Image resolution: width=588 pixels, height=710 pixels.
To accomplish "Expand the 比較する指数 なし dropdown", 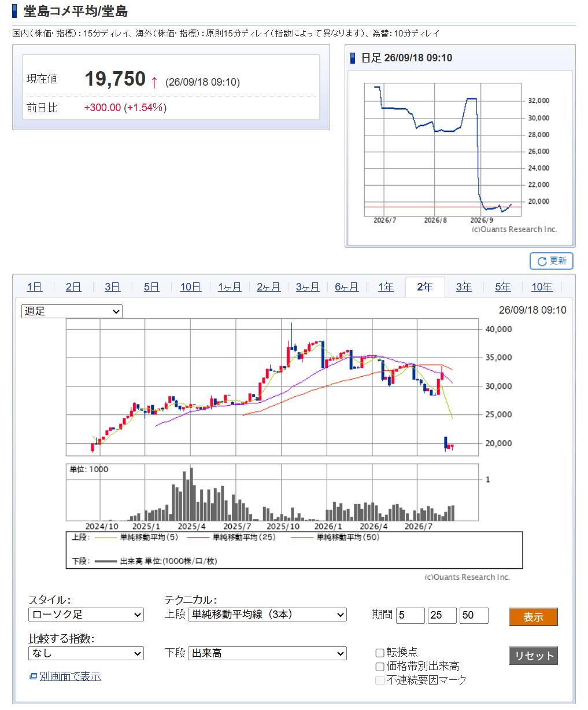I will [x=86, y=653].
